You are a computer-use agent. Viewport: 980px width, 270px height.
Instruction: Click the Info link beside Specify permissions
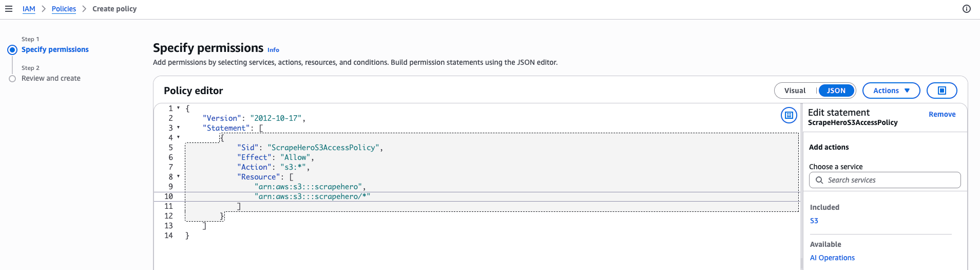pyautogui.click(x=273, y=50)
